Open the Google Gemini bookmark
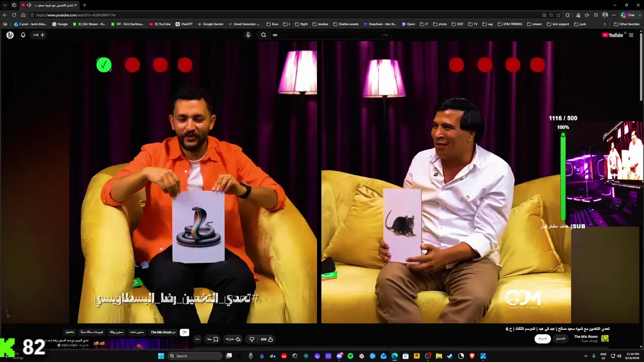 [x=210, y=24]
